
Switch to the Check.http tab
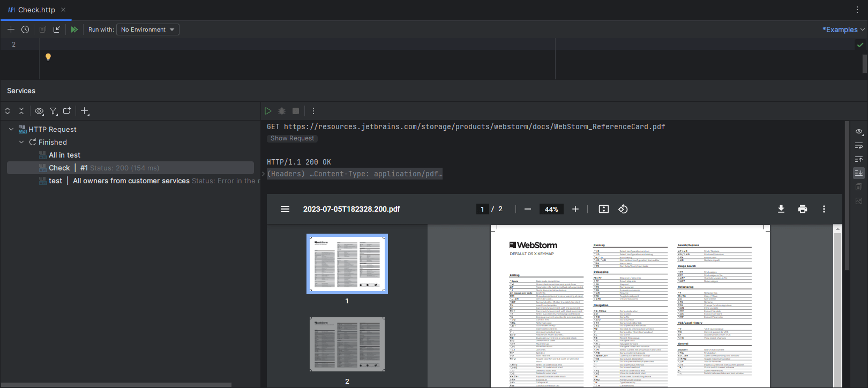(36, 10)
